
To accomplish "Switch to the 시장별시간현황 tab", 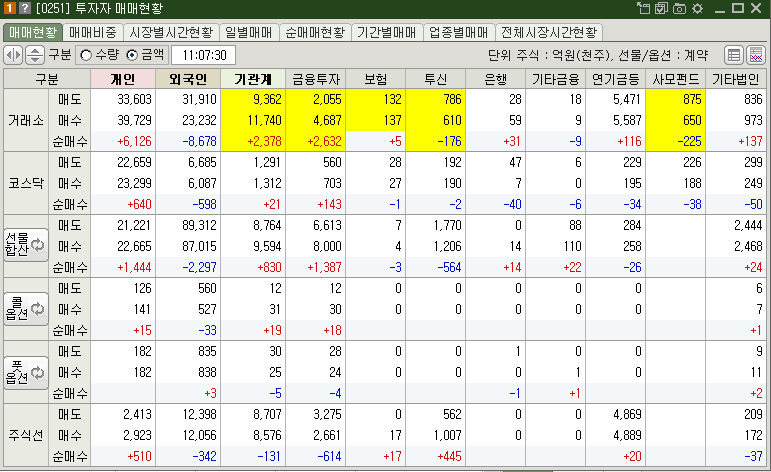I will (x=171, y=32).
